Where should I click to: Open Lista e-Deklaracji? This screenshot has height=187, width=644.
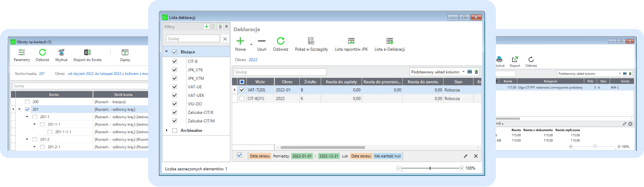(x=389, y=41)
